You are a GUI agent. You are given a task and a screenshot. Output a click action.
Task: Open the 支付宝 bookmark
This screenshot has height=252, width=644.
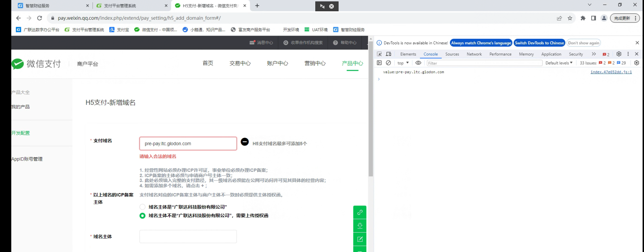coord(119,30)
